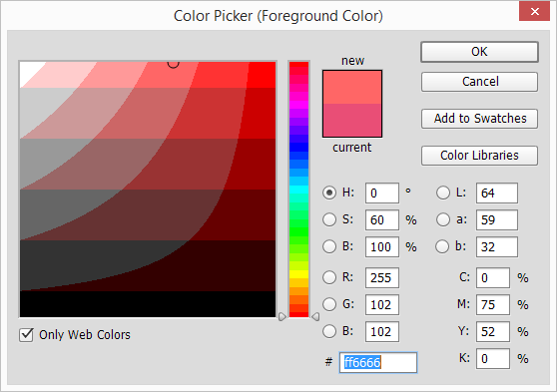Image resolution: width=557 pixels, height=392 pixels.
Task: Add the new color to Swatches
Action: pyautogui.click(x=479, y=119)
